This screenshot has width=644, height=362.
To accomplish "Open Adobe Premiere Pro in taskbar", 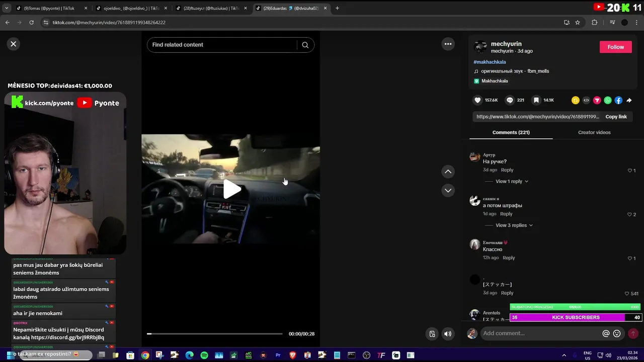I will coord(278,355).
